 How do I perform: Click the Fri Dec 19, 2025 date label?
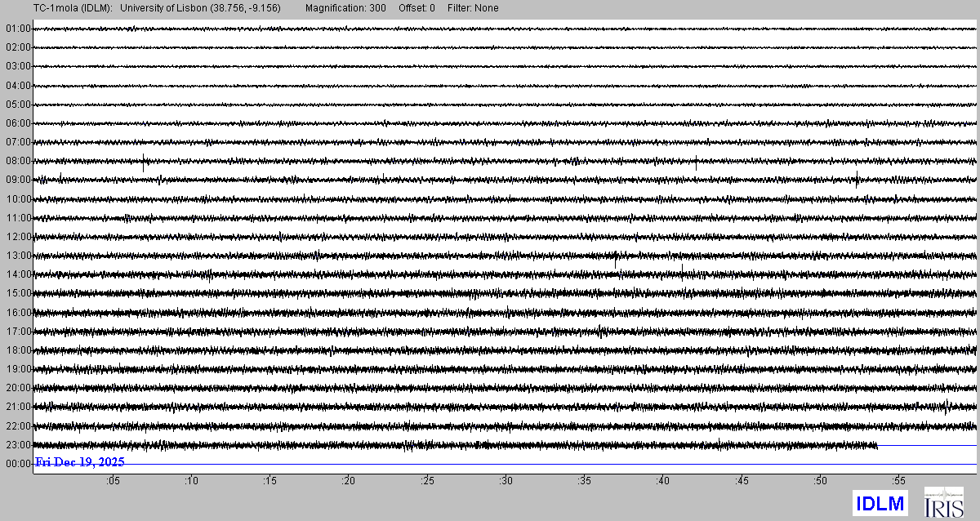pos(79,462)
